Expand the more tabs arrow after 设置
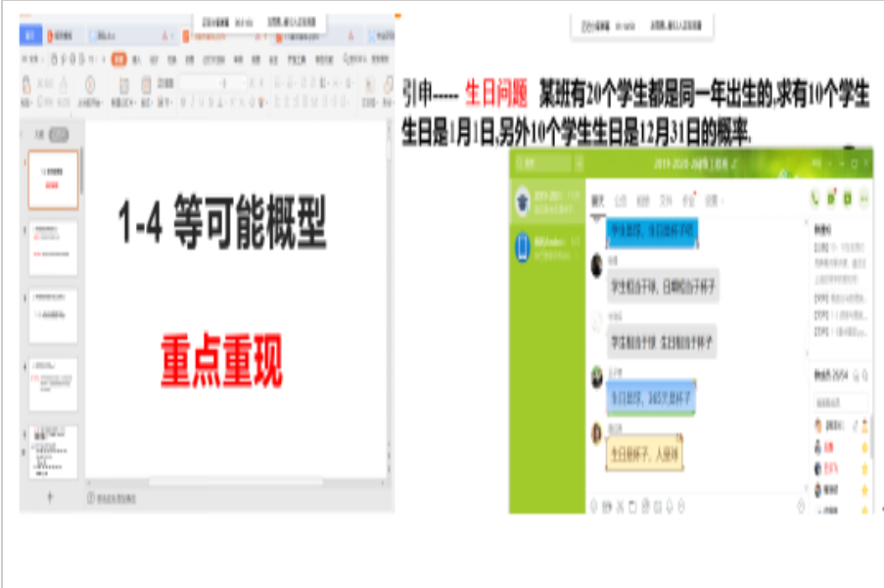 723,202
